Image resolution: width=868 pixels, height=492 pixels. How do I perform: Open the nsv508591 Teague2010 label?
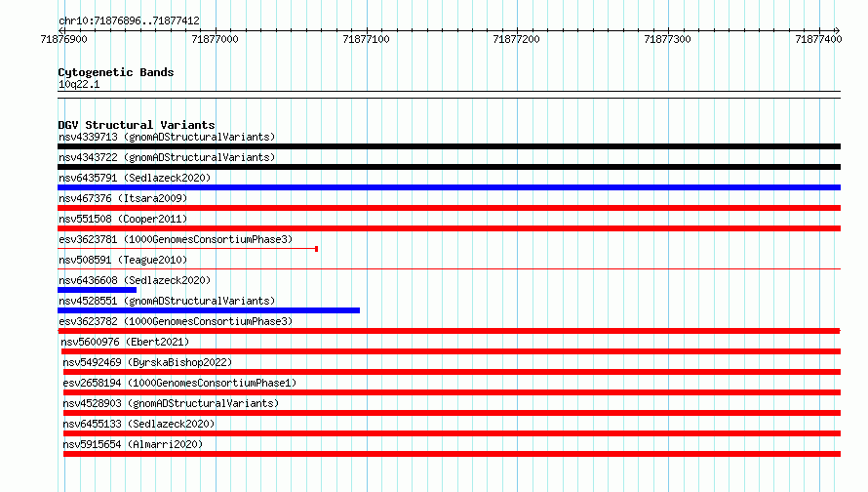click(x=123, y=260)
